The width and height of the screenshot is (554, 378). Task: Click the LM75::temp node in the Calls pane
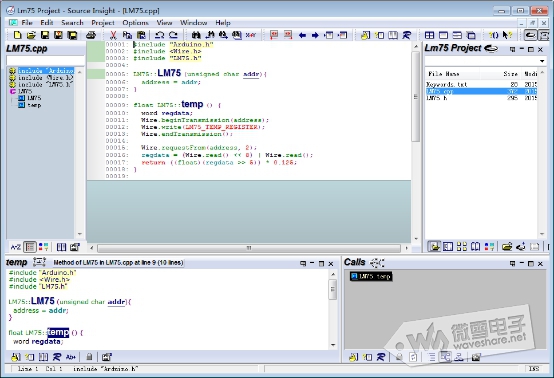click(x=371, y=276)
